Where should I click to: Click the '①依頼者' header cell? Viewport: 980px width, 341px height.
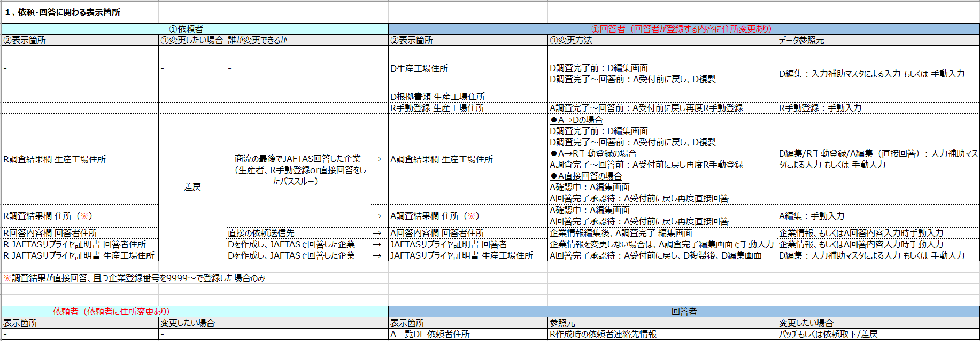[x=186, y=29]
